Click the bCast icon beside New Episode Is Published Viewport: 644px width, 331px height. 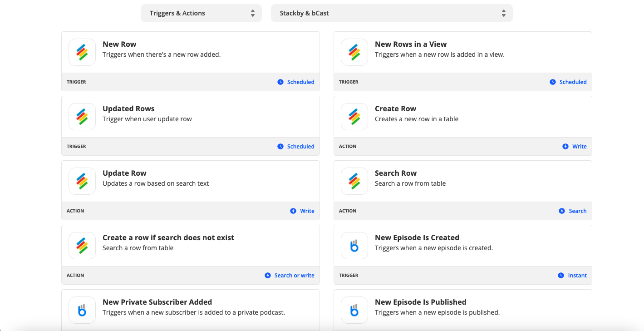point(354,310)
